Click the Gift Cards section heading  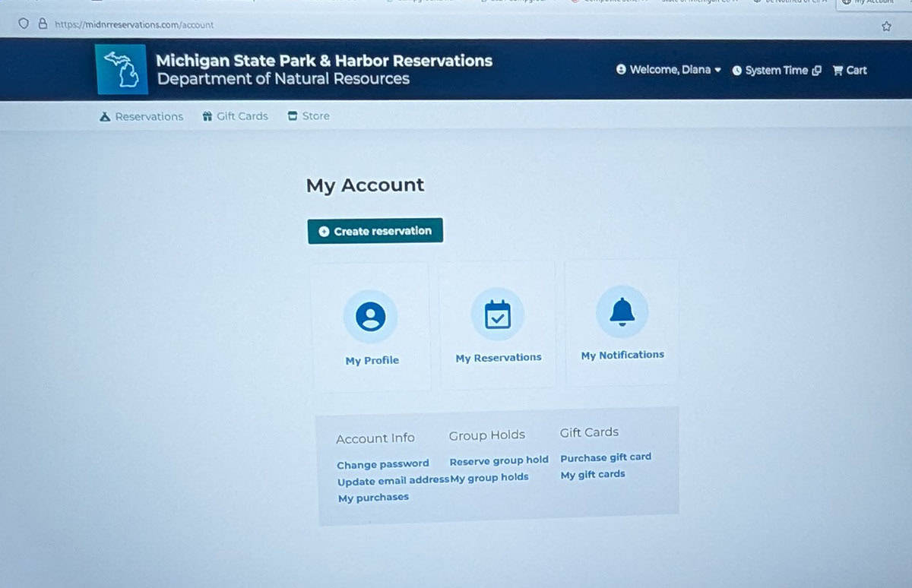tap(589, 432)
